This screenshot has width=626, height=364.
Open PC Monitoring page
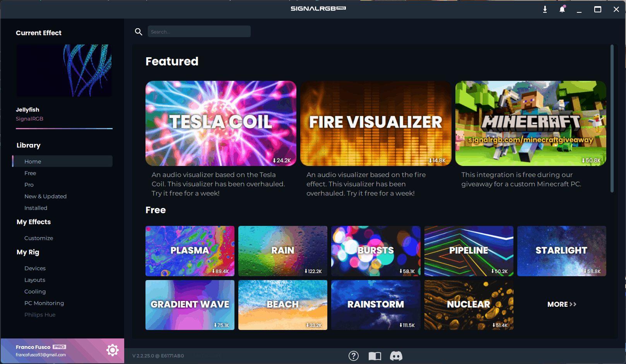click(x=44, y=303)
